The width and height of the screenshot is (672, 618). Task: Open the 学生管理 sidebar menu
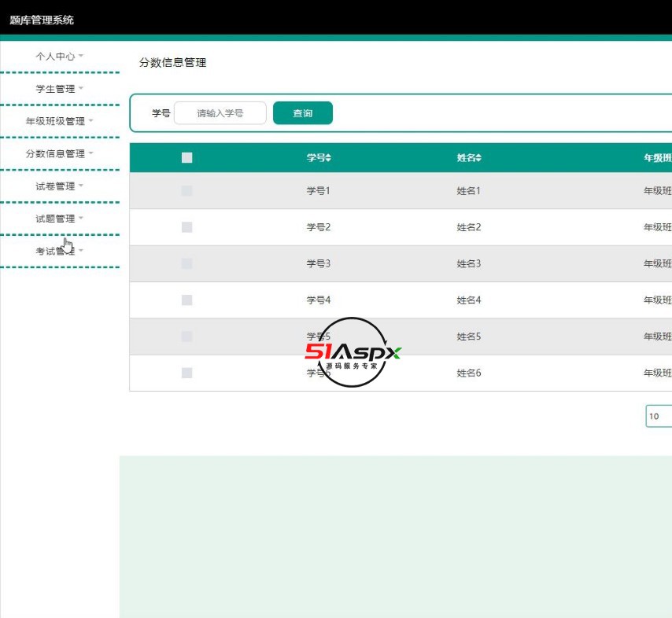click(59, 89)
